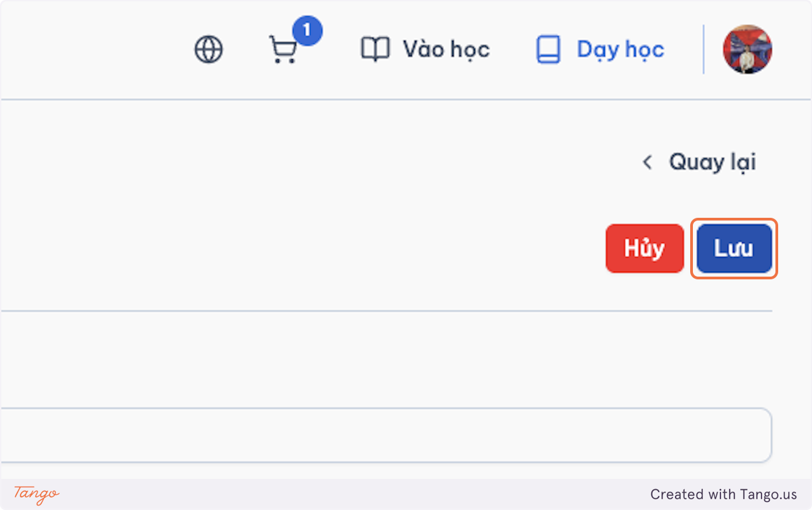Open the shopping cart icon
Screen dimensions: 812x510
coord(282,50)
